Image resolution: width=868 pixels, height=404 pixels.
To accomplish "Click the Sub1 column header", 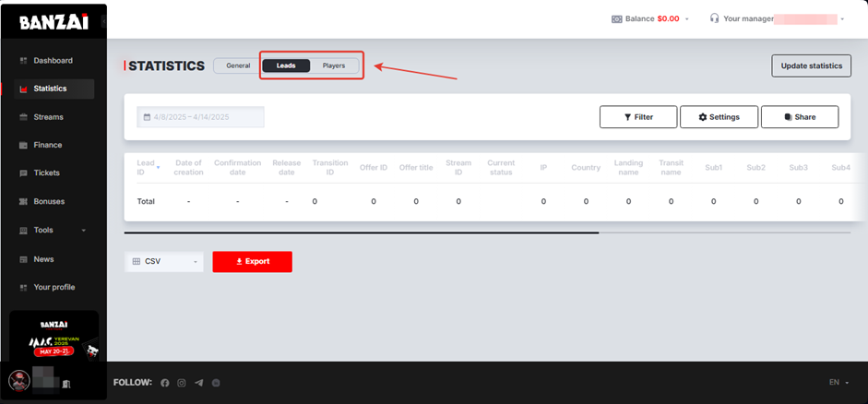I will [714, 168].
